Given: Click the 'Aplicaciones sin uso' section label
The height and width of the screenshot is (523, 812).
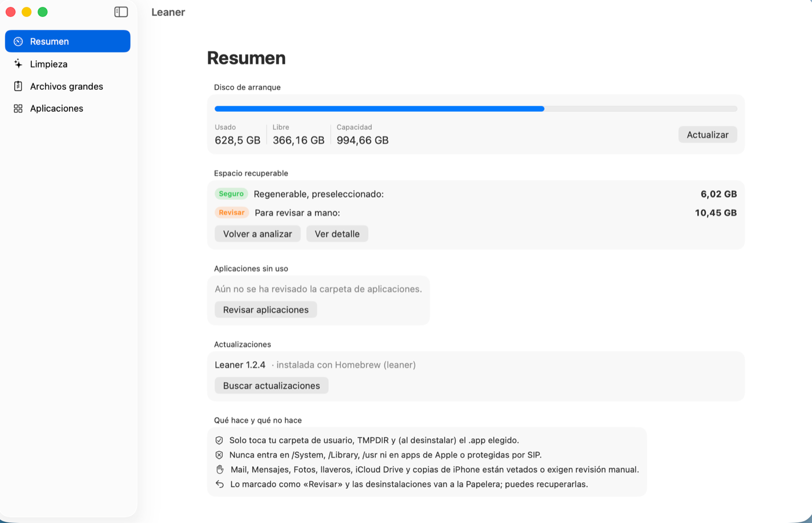Looking at the screenshot, I should pyautogui.click(x=251, y=268).
